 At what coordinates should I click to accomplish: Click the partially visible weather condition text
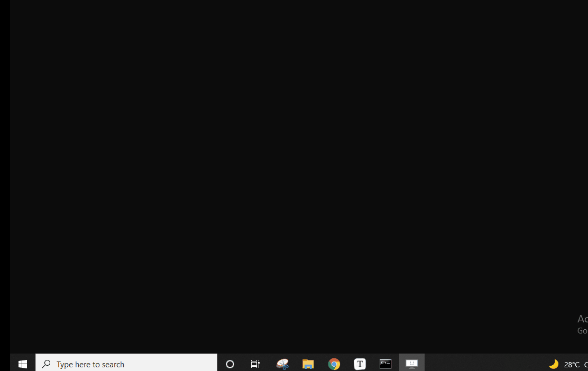tap(585, 364)
